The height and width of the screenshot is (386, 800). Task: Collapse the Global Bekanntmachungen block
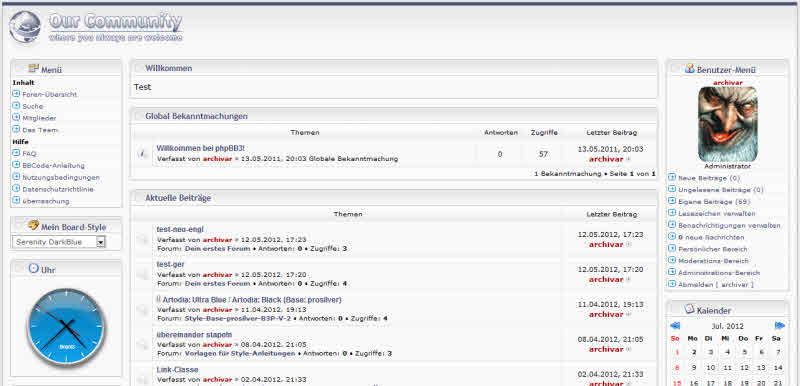[x=137, y=116]
